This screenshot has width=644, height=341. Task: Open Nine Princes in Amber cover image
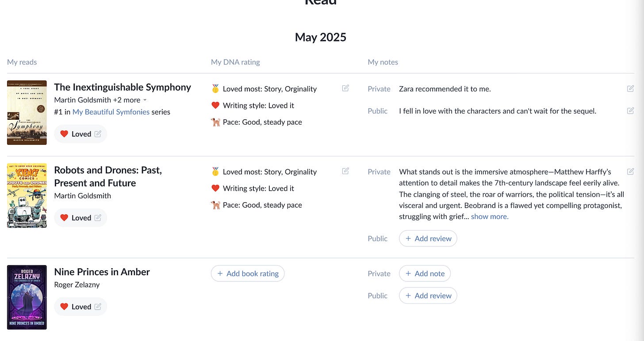point(27,297)
